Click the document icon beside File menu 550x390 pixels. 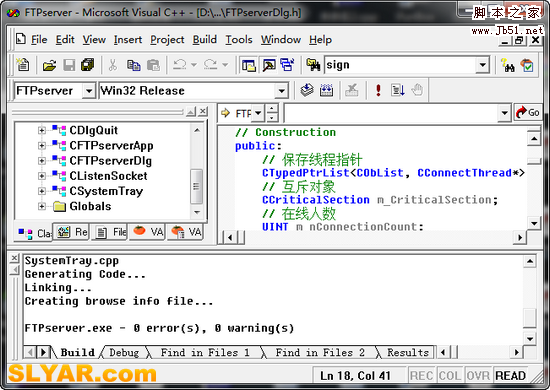pos(21,39)
